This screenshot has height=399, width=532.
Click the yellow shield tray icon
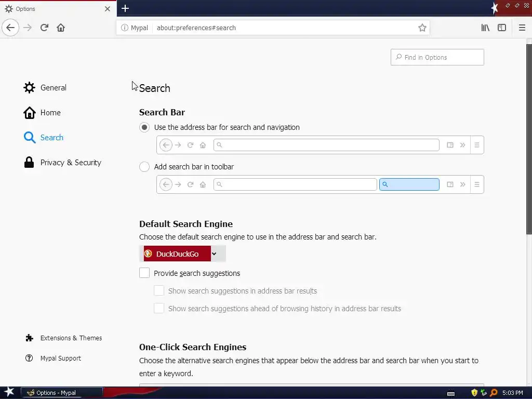pyautogui.click(x=474, y=393)
